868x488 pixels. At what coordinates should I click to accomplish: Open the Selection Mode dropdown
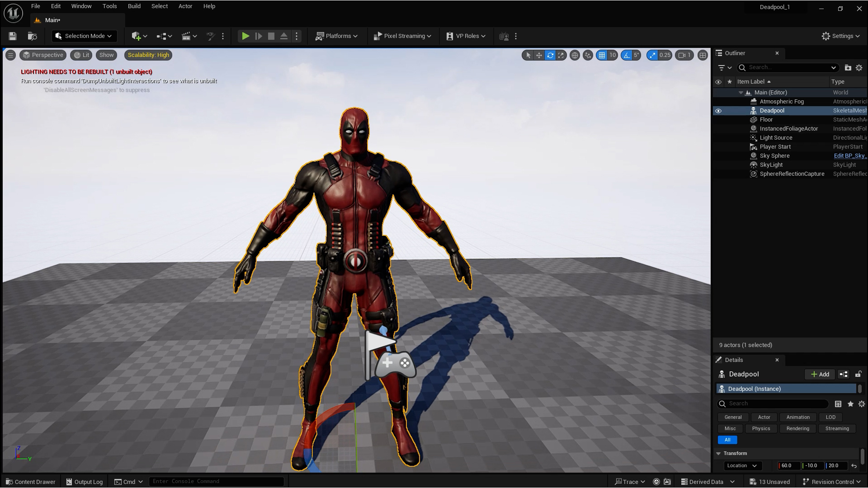click(x=84, y=36)
